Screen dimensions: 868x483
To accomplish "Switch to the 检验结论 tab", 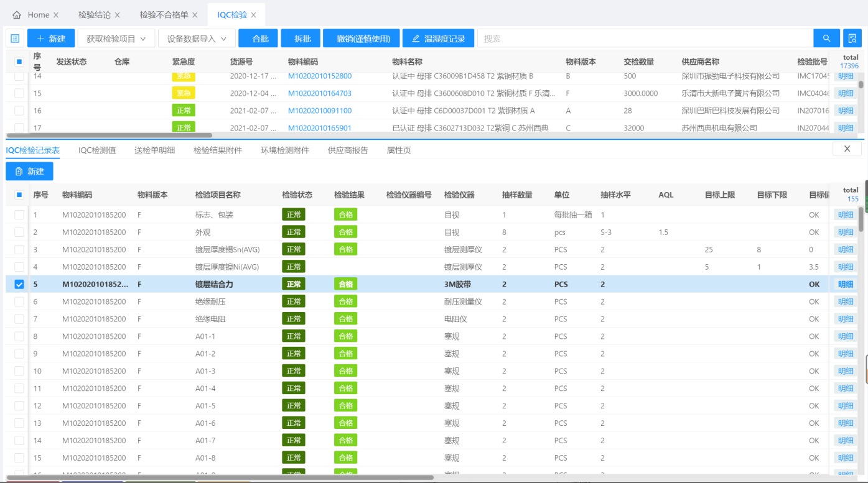I will click(x=94, y=15).
